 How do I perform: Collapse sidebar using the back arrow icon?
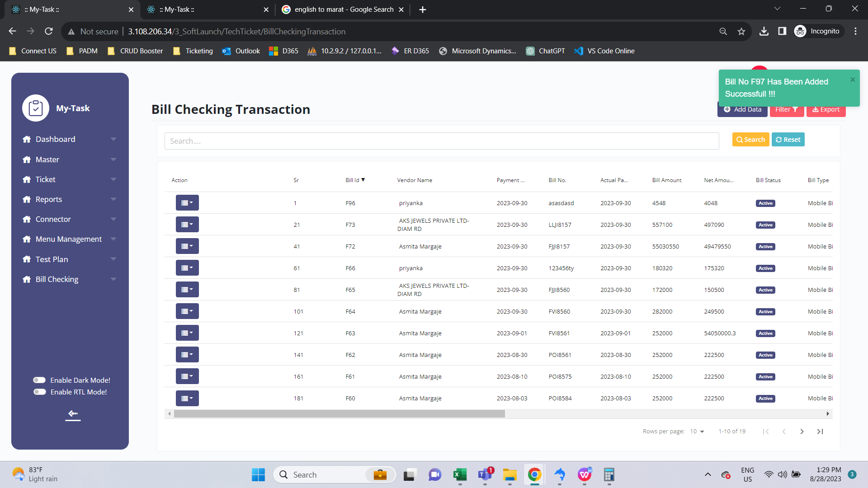click(73, 413)
